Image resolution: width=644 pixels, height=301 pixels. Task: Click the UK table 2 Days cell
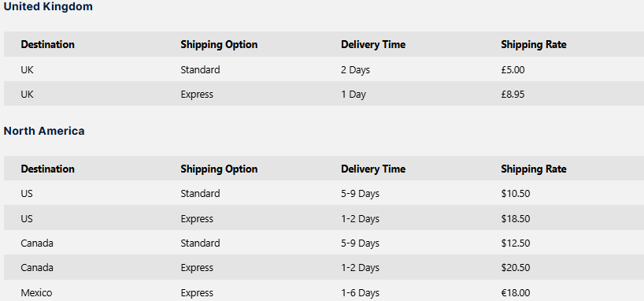pyautogui.click(x=355, y=70)
